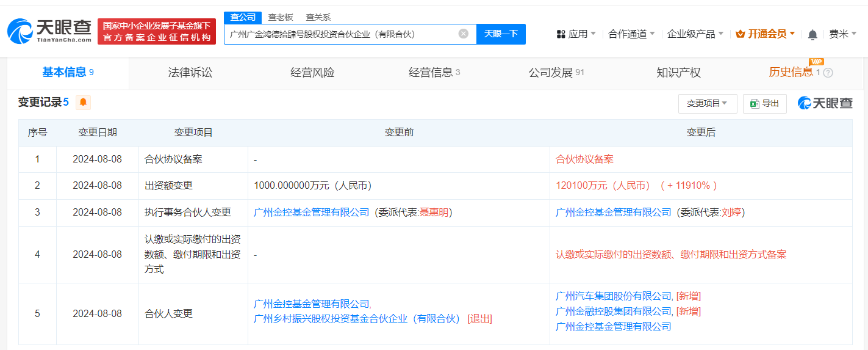Viewport: 868px width, 350px height.
Task: Open 广州汽车集团股份有限公司 link
Action: [614, 296]
